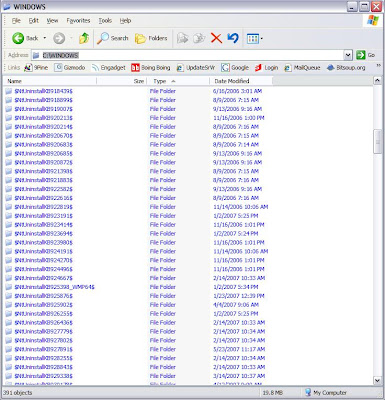This screenshot has height=400, width=385.
Task: Open the 9Pine link
Action: pyautogui.click(x=36, y=68)
